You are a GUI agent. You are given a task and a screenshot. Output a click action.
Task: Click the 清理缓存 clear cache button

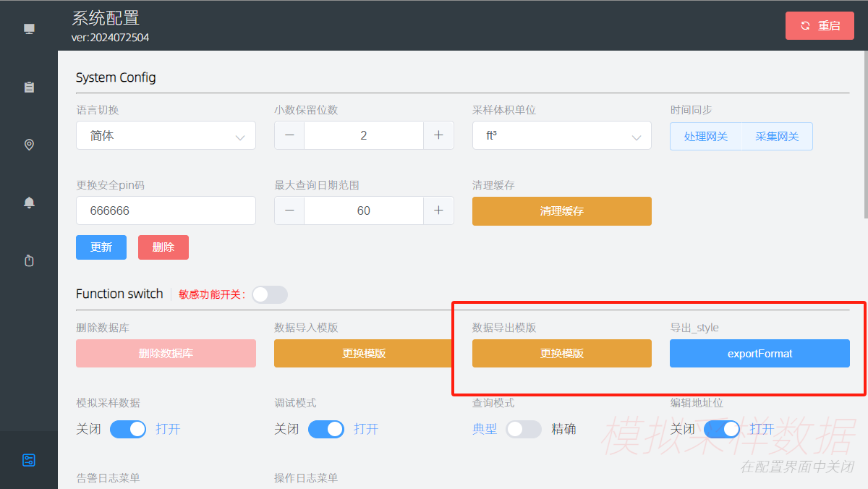[562, 211]
